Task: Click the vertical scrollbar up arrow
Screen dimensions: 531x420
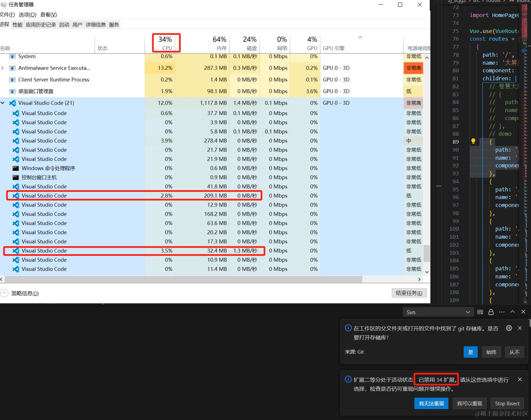Action: point(427,58)
